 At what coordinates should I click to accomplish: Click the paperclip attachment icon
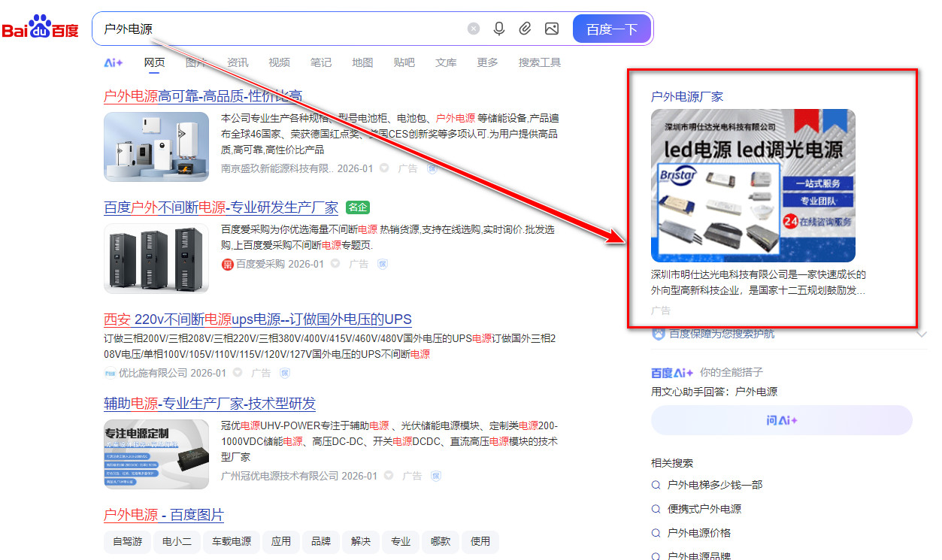point(526,28)
